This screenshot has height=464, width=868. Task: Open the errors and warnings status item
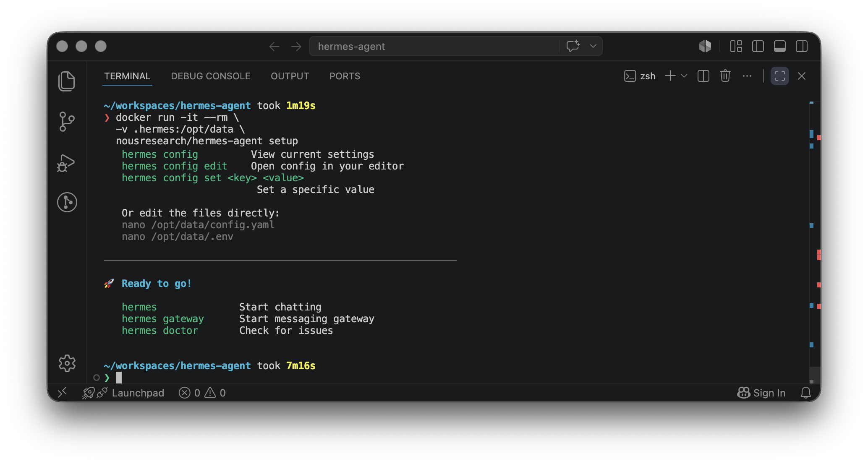pyautogui.click(x=202, y=393)
